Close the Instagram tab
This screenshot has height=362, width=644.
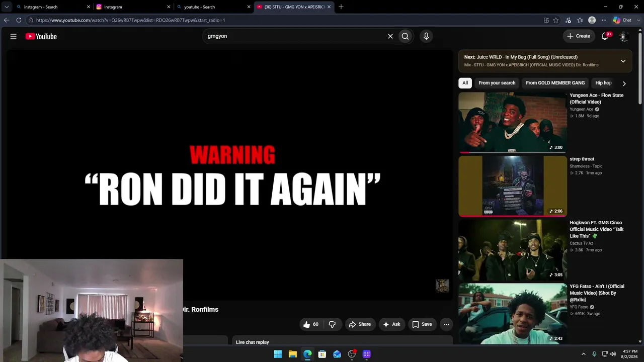click(x=169, y=7)
